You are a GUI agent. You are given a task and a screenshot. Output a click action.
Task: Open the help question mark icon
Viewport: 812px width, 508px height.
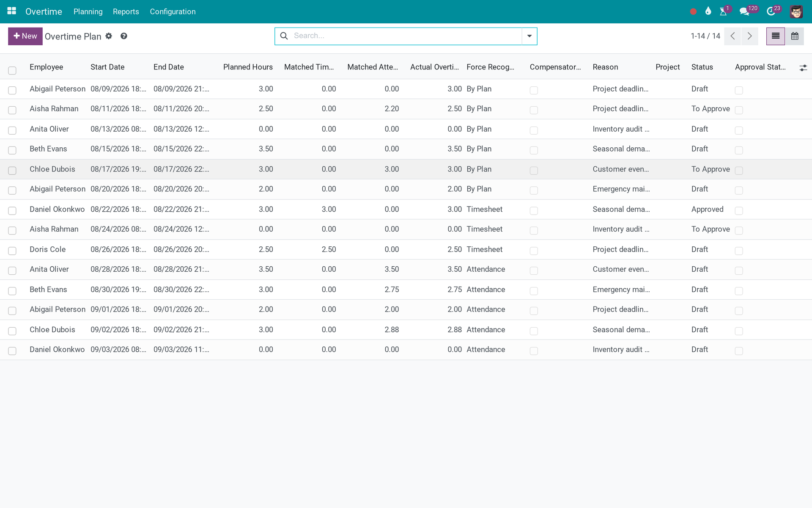point(124,36)
